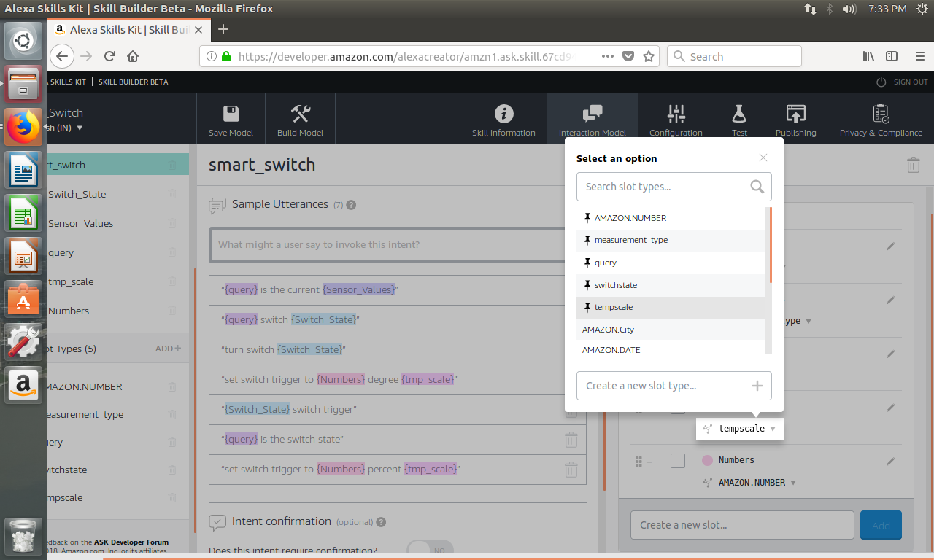Click the pink Numbers slot color dot
This screenshot has height=560, width=934.
click(x=706, y=461)
